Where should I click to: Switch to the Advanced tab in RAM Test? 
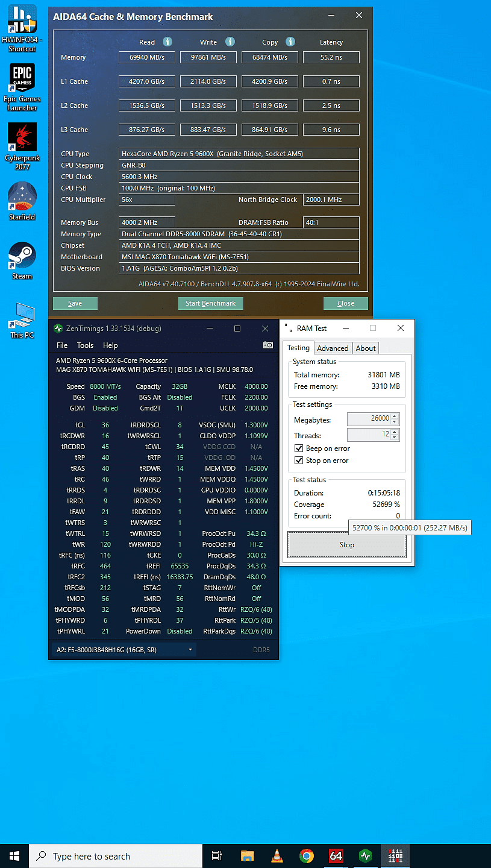pos(333,348)
